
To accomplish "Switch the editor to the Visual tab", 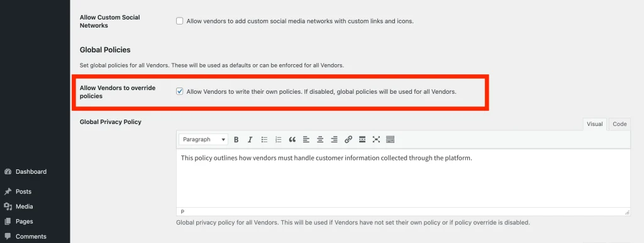I will [594, 124].
